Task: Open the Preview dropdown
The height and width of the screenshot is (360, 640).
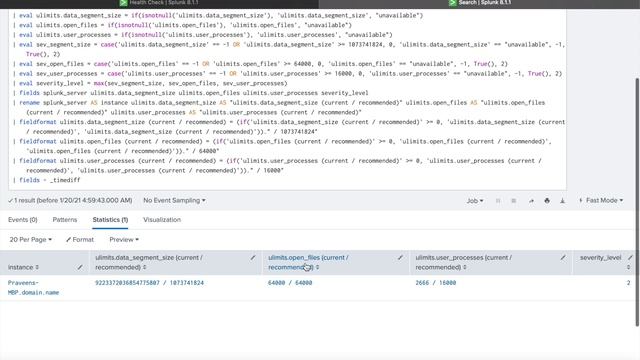Action: 124,240
